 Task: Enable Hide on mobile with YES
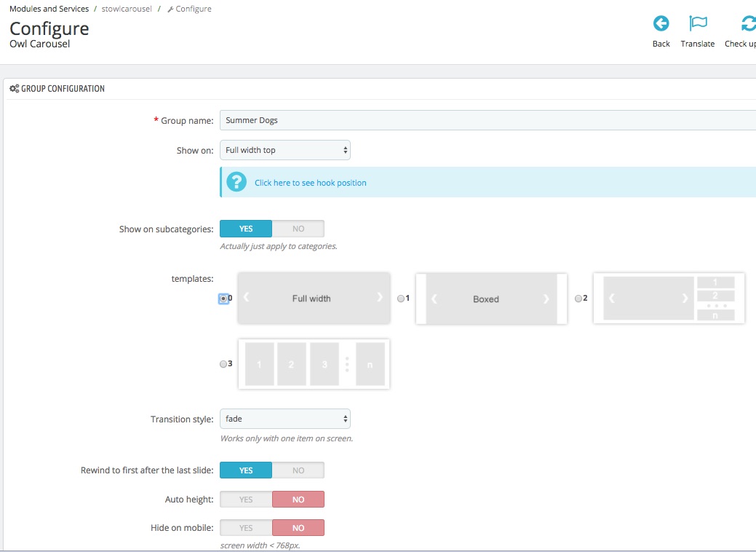click(x=246, y=528)
